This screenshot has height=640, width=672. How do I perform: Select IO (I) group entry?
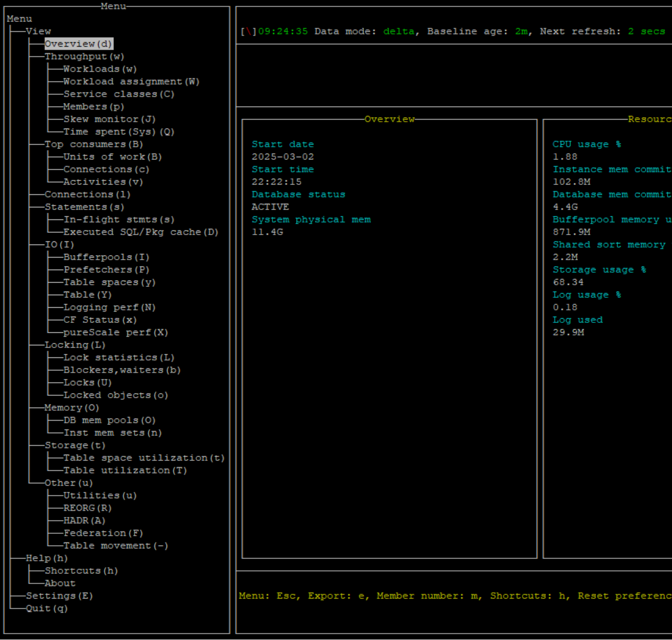tap(60, 245)
